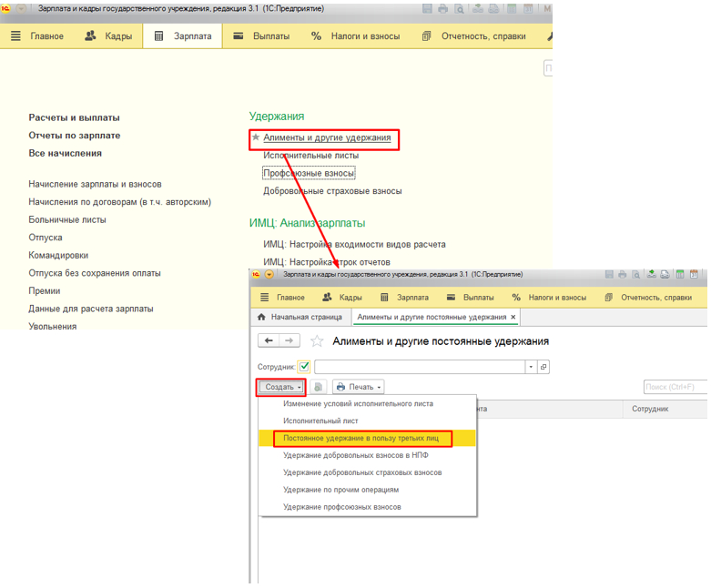Click the open-form icon beside Сотрудник field

543,367
